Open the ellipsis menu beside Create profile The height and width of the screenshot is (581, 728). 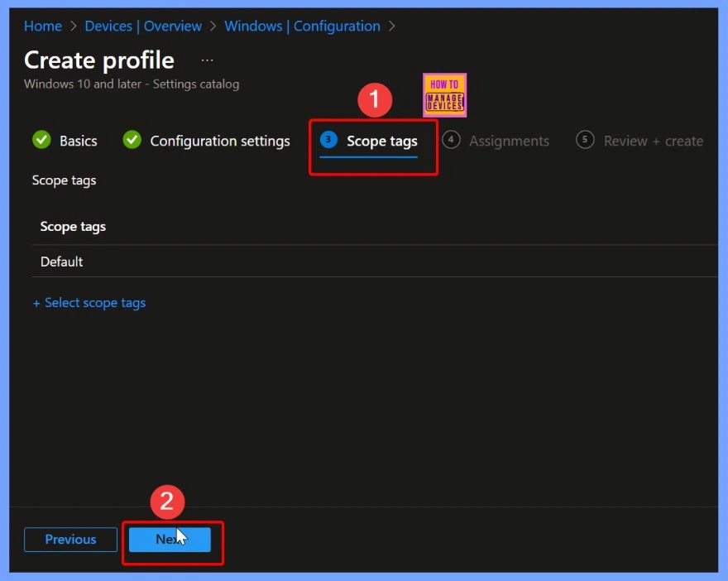coord(207,60)
